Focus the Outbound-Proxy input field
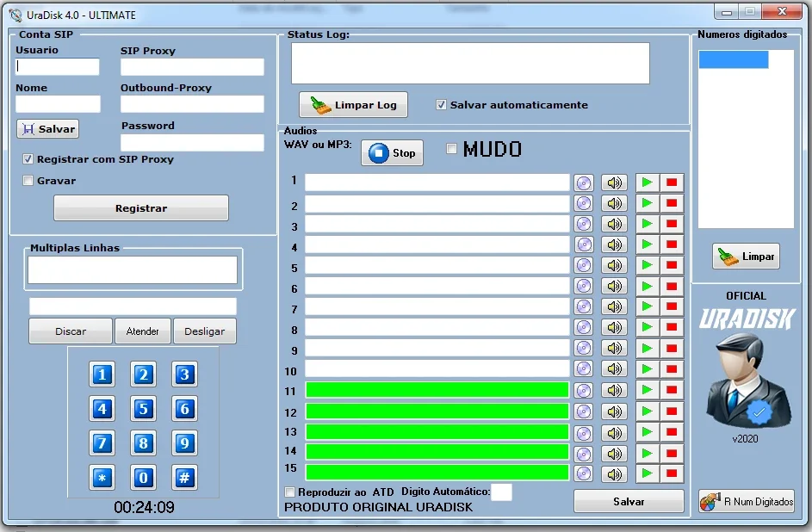 click(192, 104)
